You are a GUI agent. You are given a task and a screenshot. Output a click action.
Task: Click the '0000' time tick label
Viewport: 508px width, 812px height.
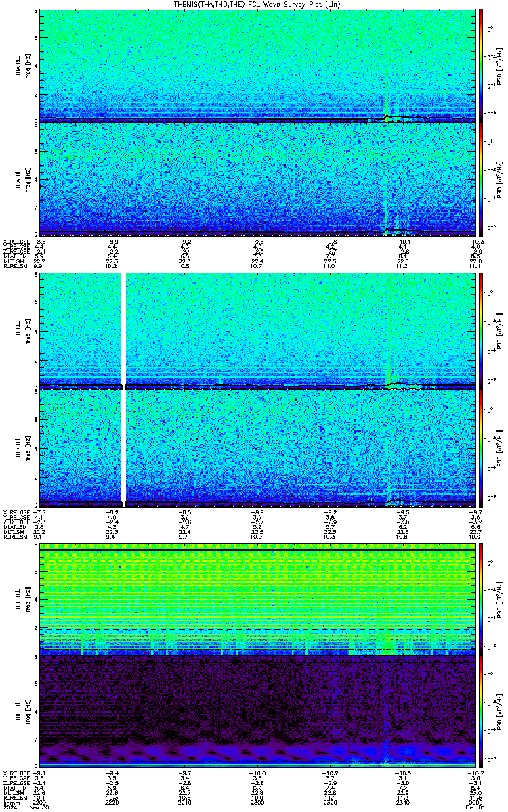coord(476,803)
